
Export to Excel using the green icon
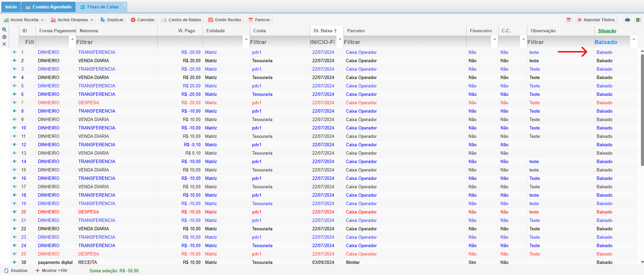pos(638,20)
